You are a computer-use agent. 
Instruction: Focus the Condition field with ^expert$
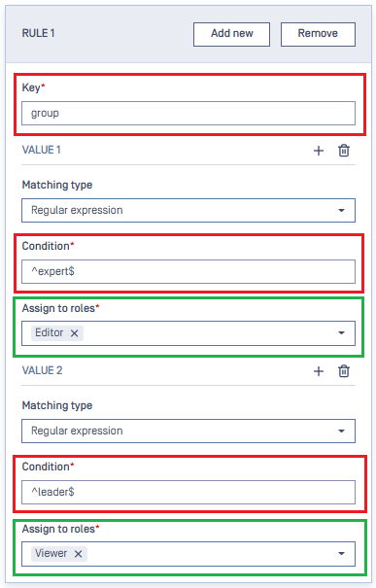pyautogui.click(x=188, y=271)
